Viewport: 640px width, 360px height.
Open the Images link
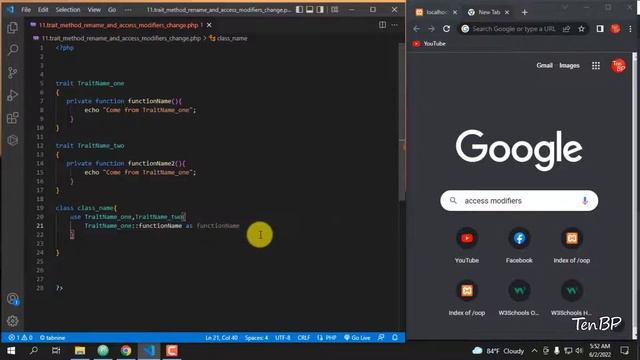569,65
